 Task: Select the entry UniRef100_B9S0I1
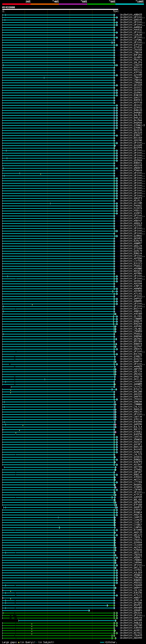131,70
